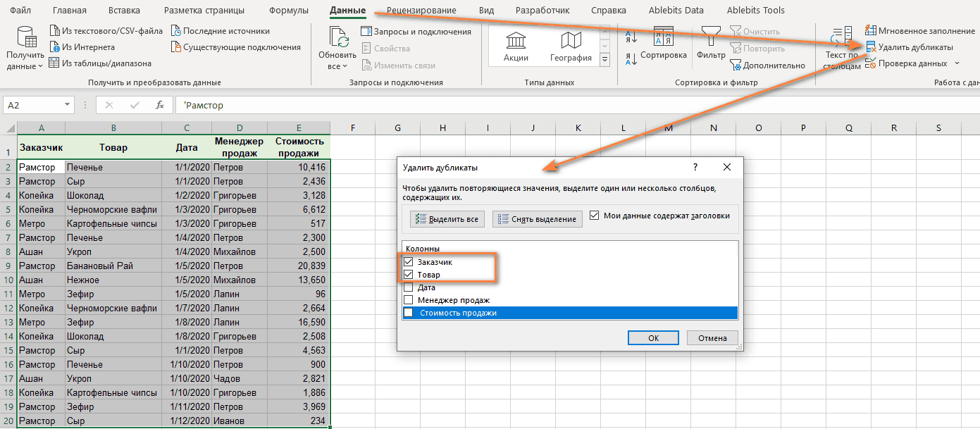Click the Отмена button
Viewport: 980px width, 429px height.
click(712, 337)
